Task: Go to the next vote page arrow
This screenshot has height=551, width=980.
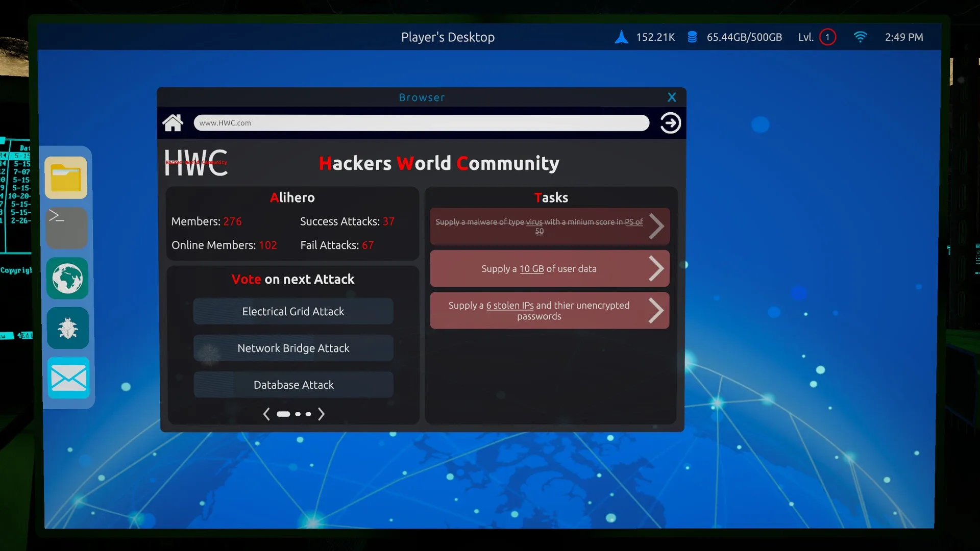Action: (321, 414)
